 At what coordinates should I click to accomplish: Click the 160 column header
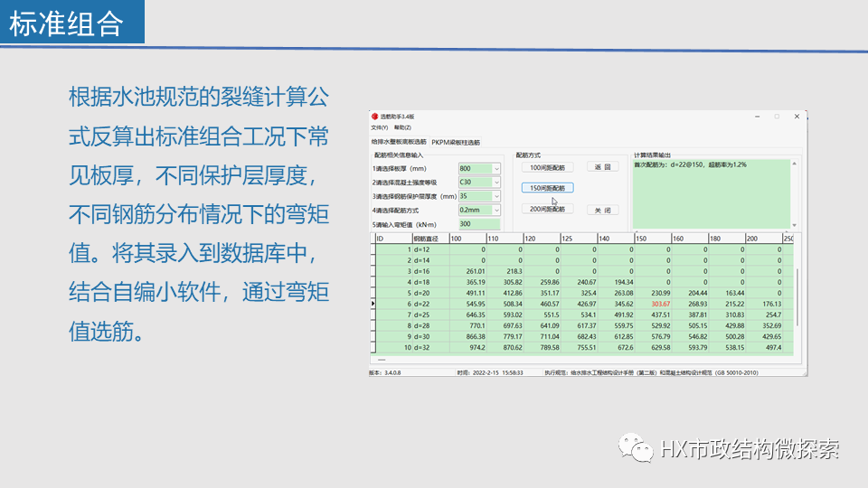[690, 239]
